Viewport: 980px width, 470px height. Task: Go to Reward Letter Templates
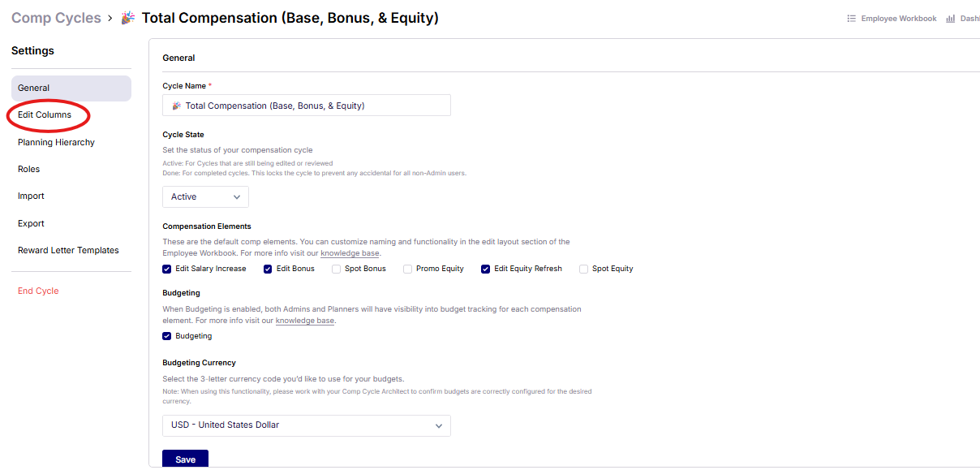point(68,251)
